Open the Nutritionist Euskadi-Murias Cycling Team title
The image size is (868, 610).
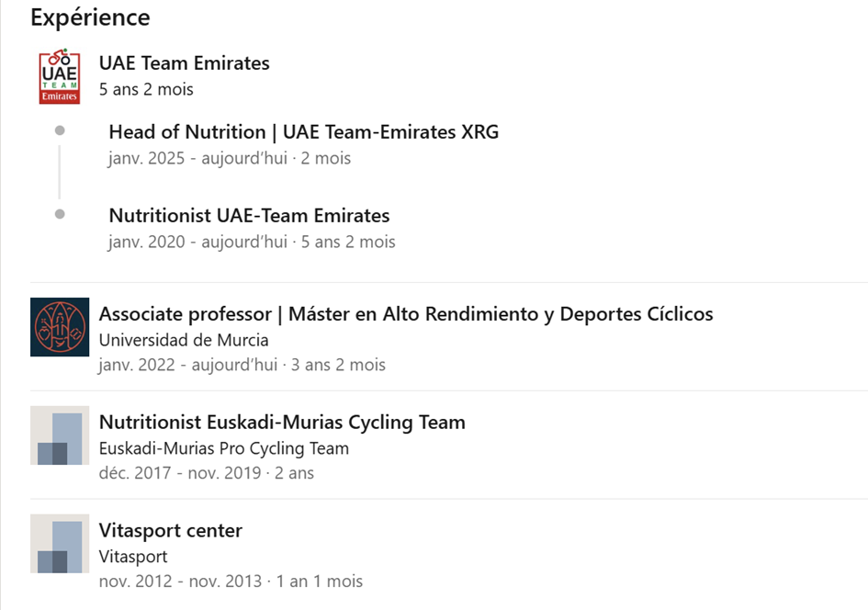(282, 423)
